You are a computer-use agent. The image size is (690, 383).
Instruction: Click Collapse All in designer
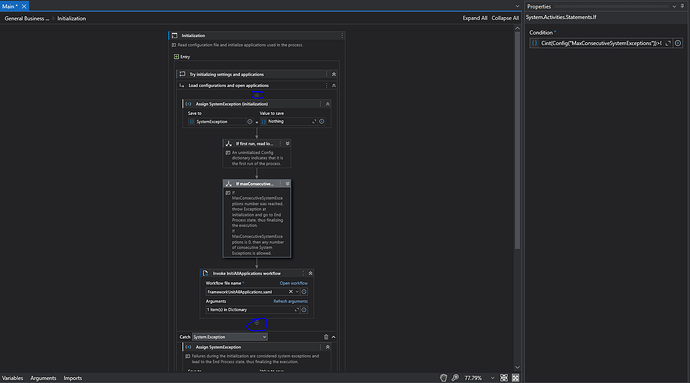coord(505,18)
